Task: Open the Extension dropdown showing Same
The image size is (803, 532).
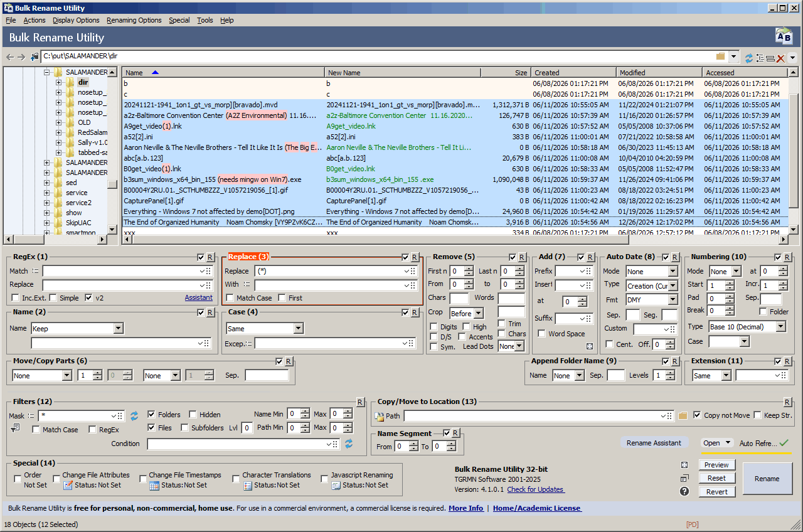Action: point(711,376)
